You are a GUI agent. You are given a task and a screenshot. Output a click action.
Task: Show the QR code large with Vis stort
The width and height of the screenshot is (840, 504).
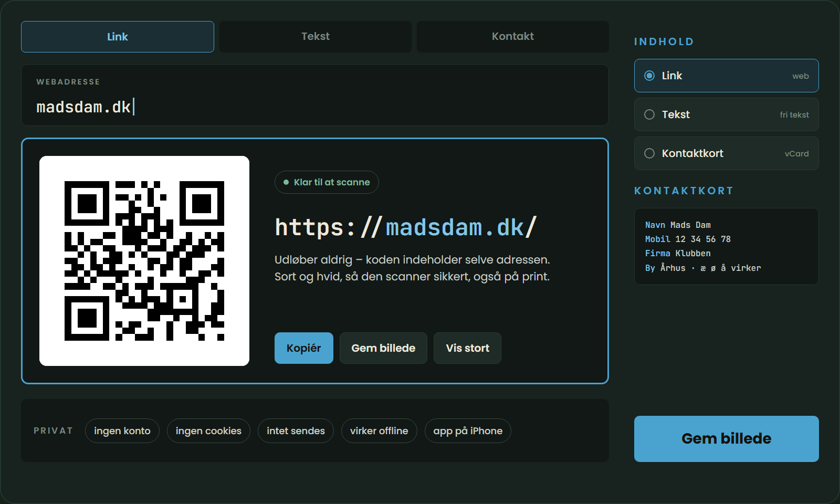click(467, 348)
